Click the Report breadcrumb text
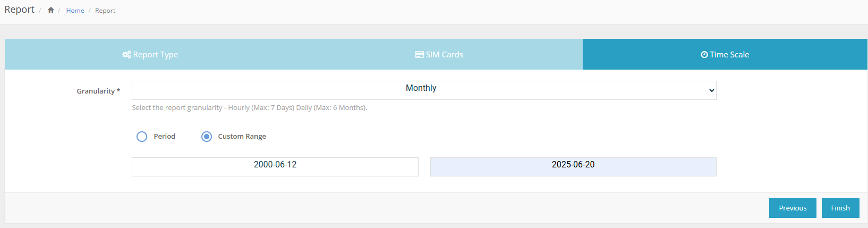 click(105, 11)
